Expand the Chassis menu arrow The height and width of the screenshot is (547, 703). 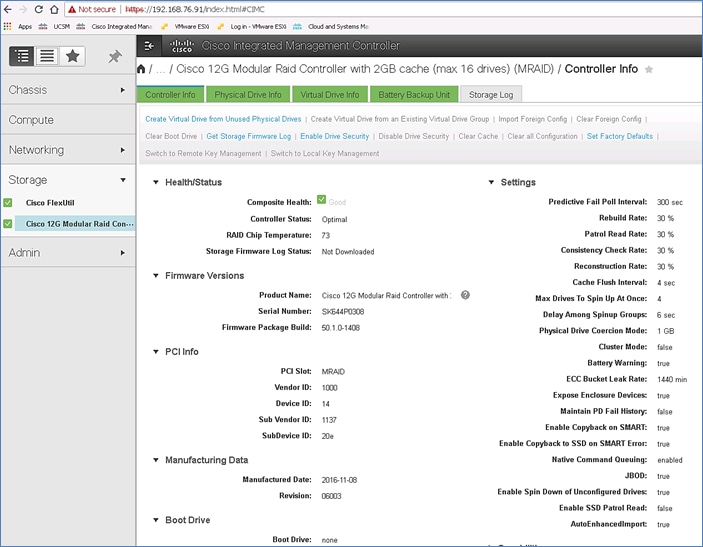[x=122, y=90]
